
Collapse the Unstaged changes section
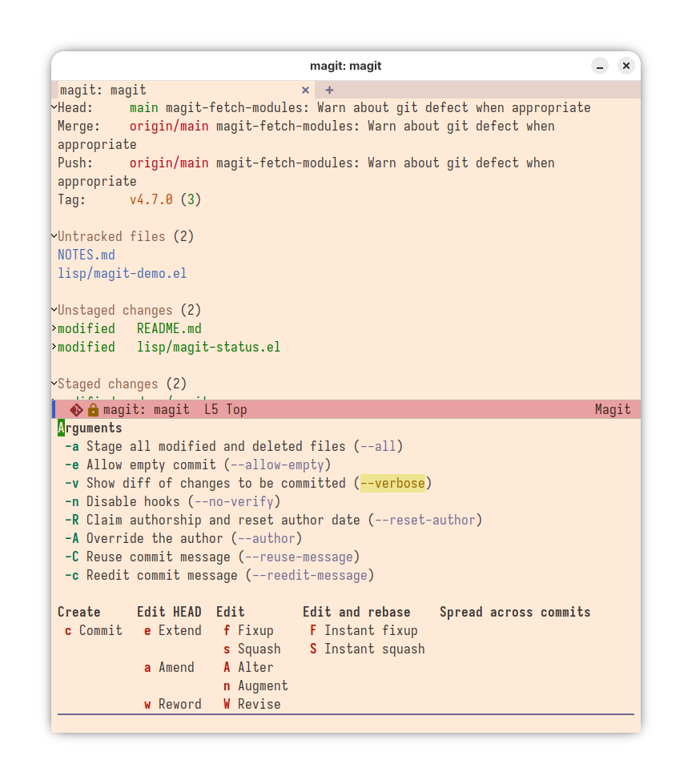[54, 310]
